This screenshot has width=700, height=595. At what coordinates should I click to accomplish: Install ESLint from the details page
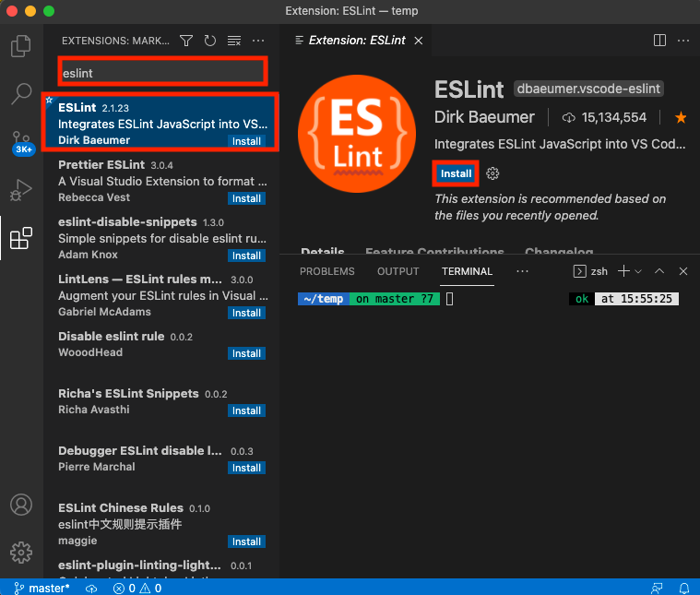(x=456, y=173)
